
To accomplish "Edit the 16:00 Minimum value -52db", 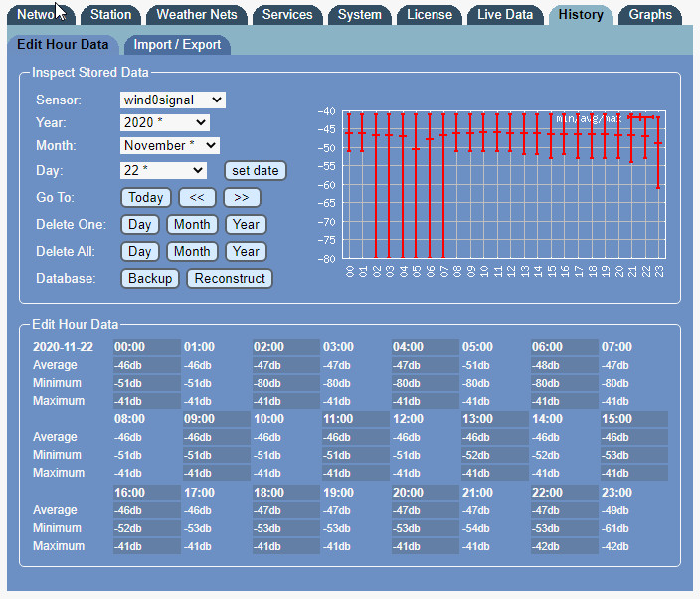I will pyautogui.click(x=147, y=528).
